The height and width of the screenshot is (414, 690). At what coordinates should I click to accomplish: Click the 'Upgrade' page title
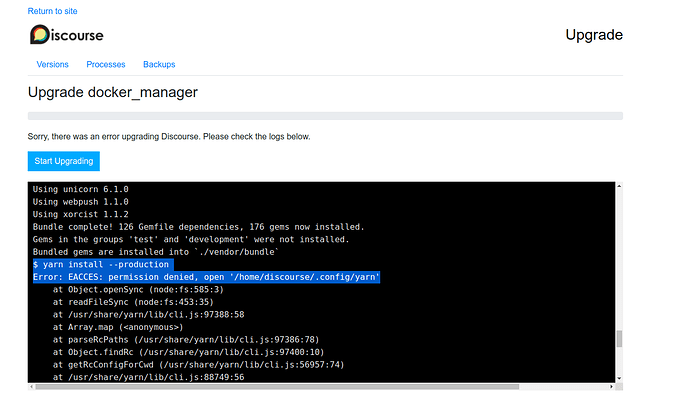coord(594,35)
